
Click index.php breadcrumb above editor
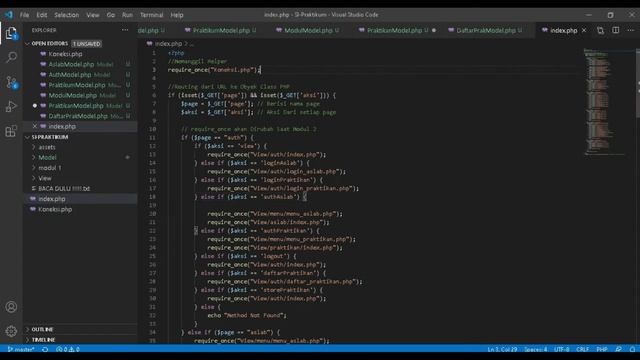[x=168, y=44]
